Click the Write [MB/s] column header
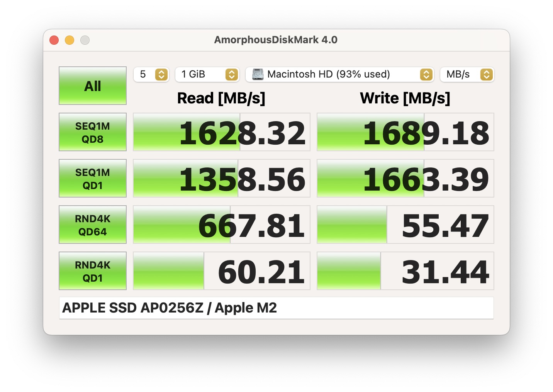The height and width of the screenshot is (392, 553). point(405,98)
